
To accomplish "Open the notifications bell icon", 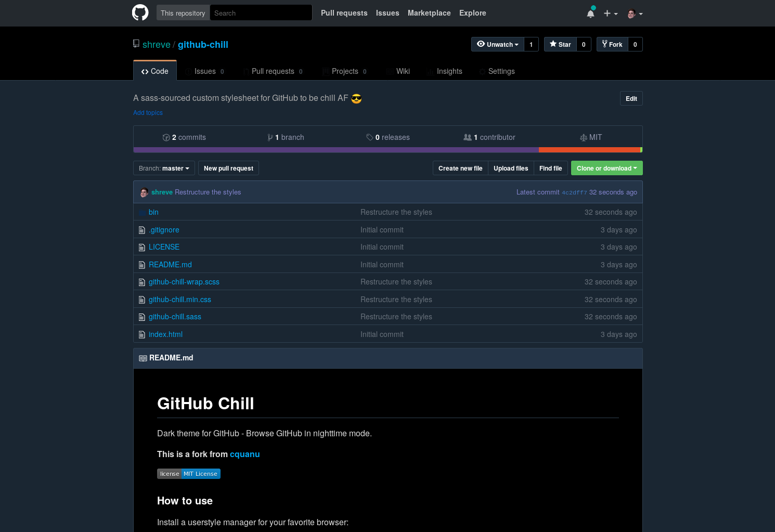I will pos(590,14).
